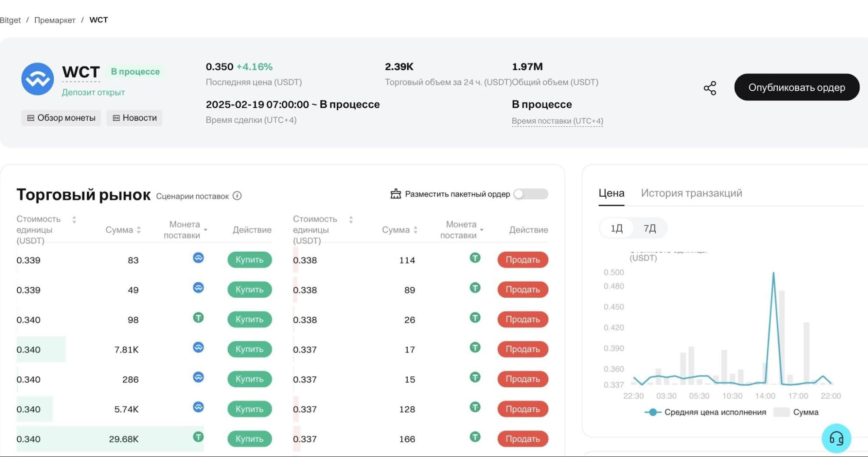Go to Премаркет breadcrumb
Screen dimensions: 868x457
pyautogui.click(x=55, y=20)
